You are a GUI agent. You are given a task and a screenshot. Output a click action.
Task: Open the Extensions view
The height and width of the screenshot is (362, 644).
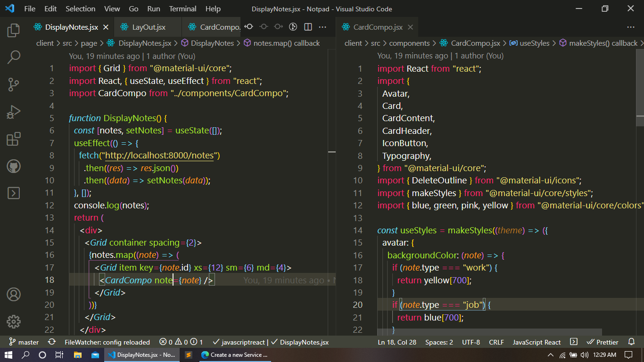(x=13, y=139)
